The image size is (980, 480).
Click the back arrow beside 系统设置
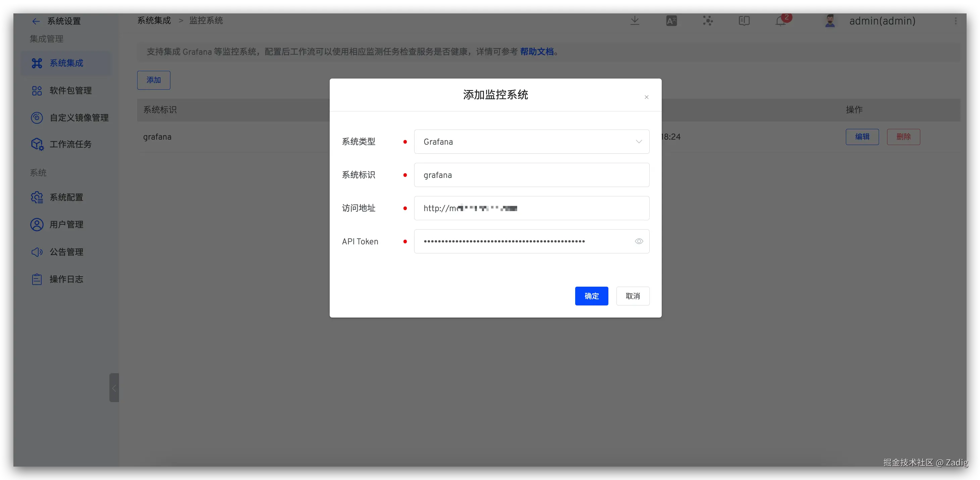36,21
